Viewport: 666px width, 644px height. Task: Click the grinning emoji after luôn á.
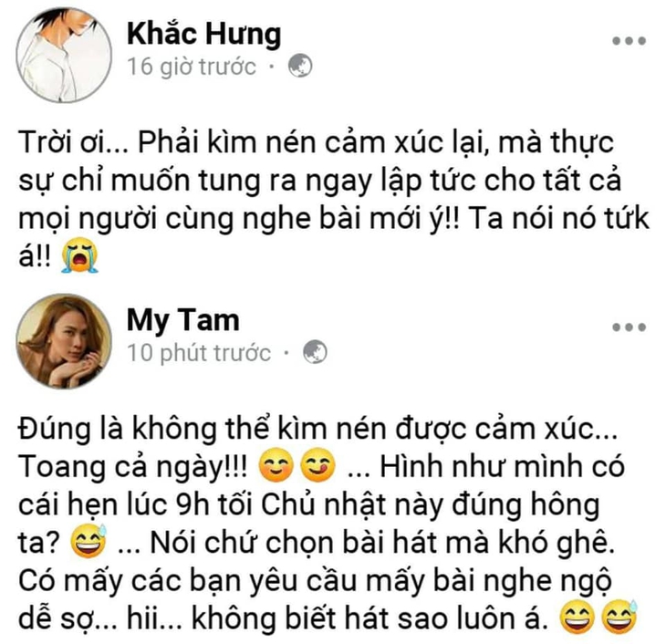[x=578, y=617]
